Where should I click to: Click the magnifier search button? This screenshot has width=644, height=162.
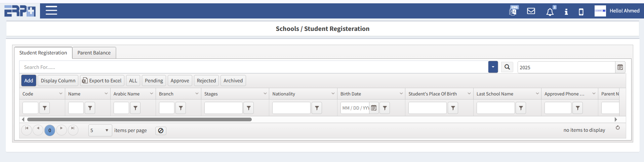[507, 67]
